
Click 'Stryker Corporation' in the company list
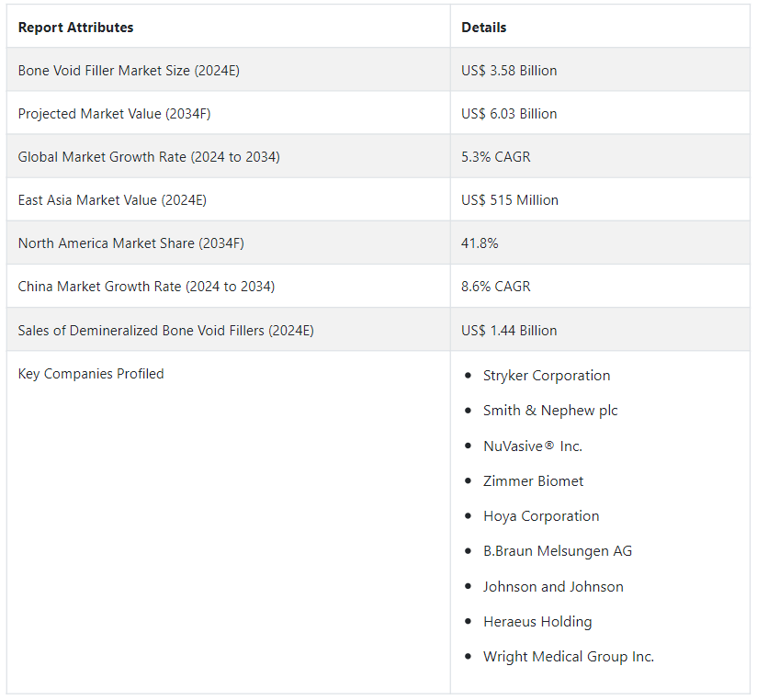[x=547, y=376]
